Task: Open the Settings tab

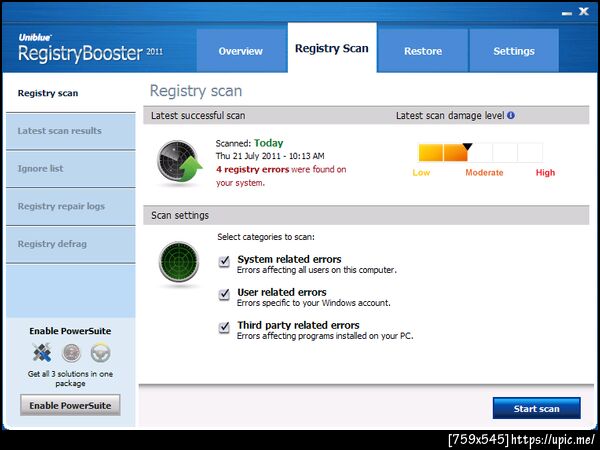Action: point(514,51)
